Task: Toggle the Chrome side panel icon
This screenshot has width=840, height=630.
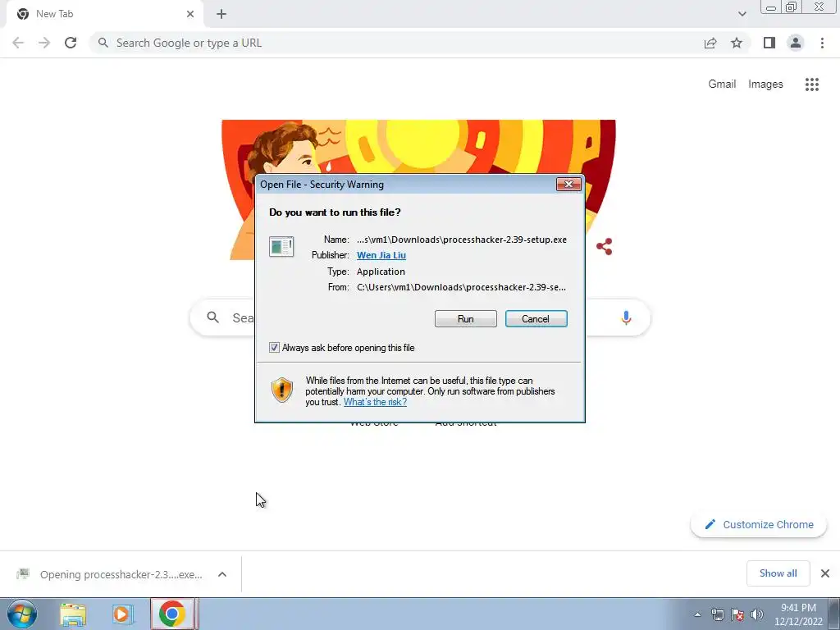Action: coord(769,43)
